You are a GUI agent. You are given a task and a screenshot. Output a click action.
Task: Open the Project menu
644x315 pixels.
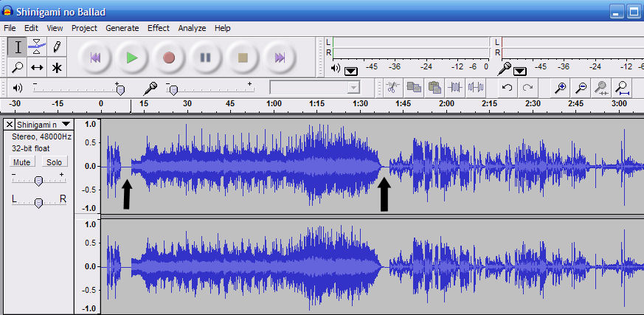[84, 28]
